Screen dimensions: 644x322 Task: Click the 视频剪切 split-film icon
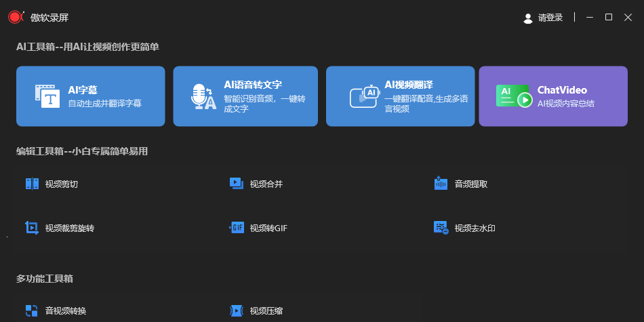[32, 184]
